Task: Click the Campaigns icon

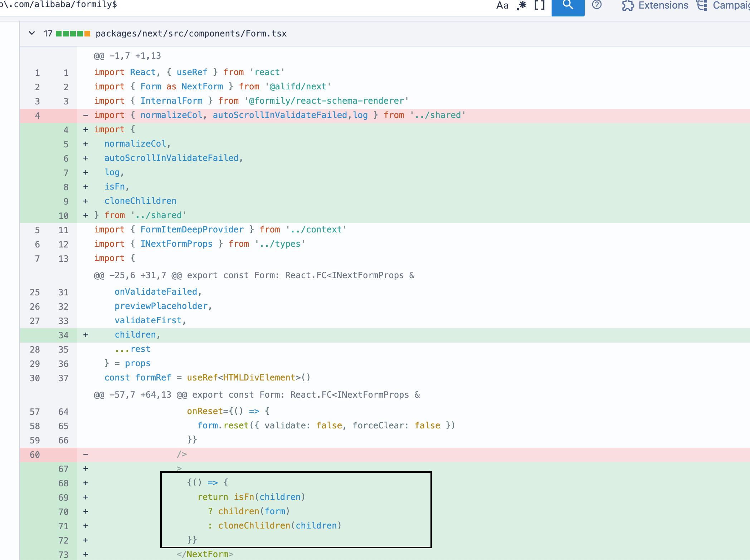Action: click(702, 5)
